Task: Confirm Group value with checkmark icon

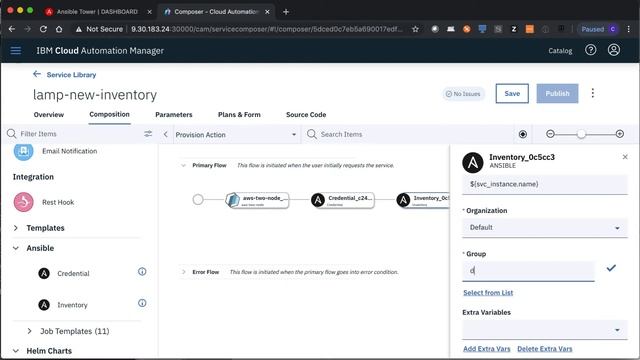Action: point(611,268)
